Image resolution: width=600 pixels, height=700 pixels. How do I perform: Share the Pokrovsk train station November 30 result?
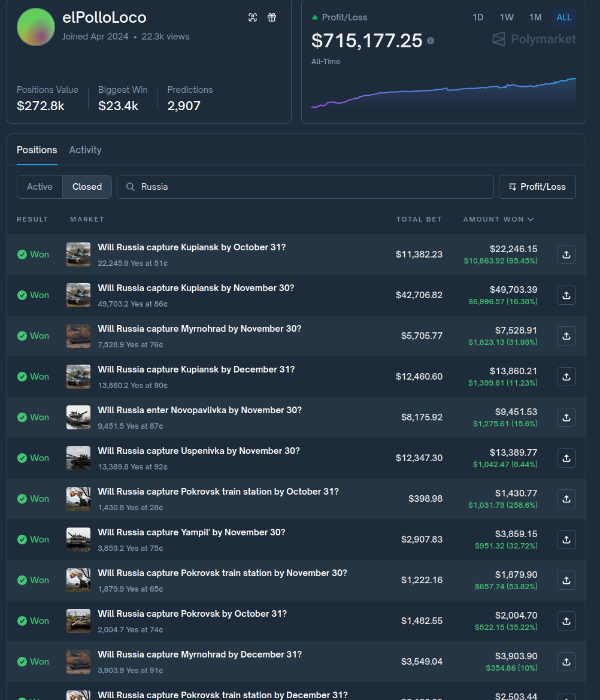click(566, 580)
